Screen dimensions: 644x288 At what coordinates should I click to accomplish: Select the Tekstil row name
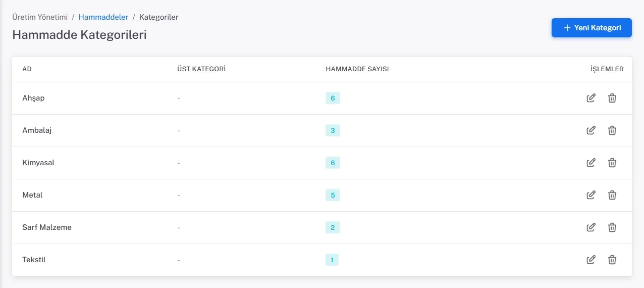coord(34,260)
